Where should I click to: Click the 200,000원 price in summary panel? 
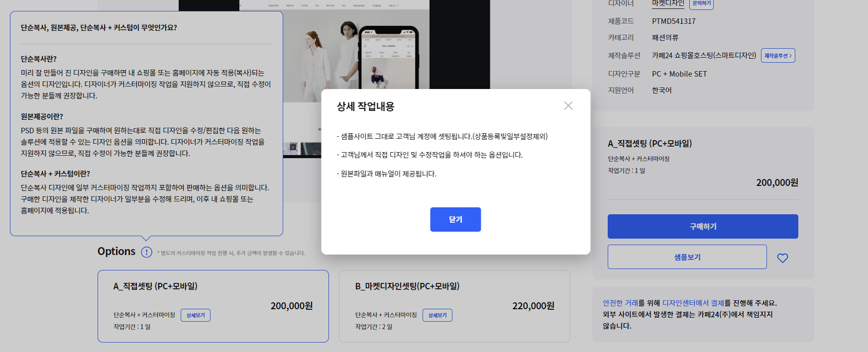[777, 182]
